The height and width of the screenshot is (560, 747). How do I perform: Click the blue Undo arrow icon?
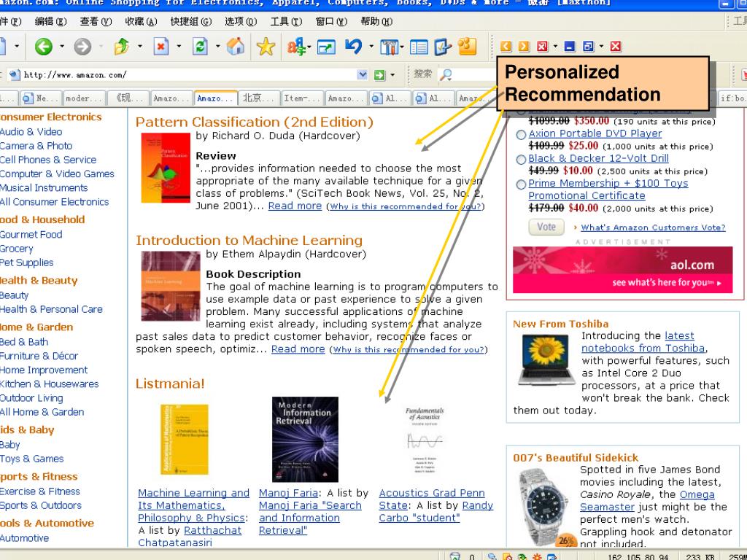click(353, 46)
